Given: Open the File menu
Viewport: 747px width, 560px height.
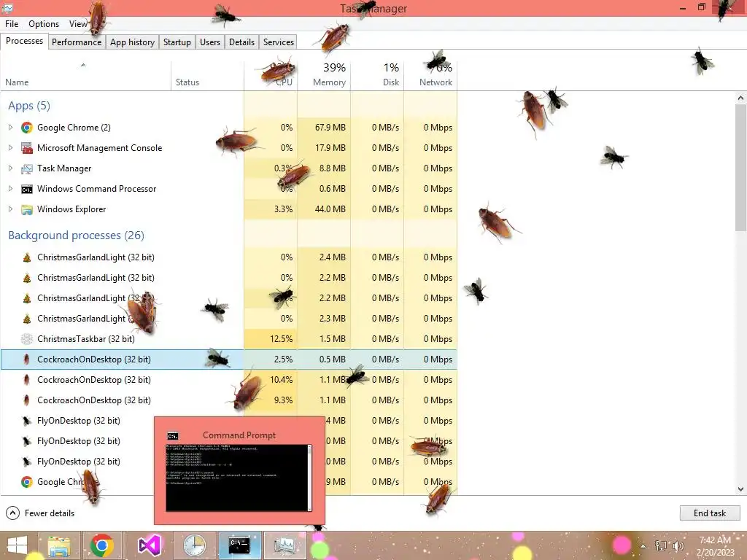Looking at the screenshot, I should (12, 24).
